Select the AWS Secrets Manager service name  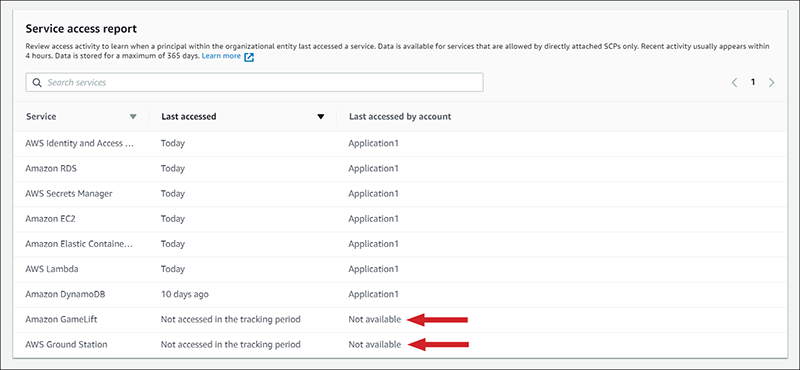(69, 193)
